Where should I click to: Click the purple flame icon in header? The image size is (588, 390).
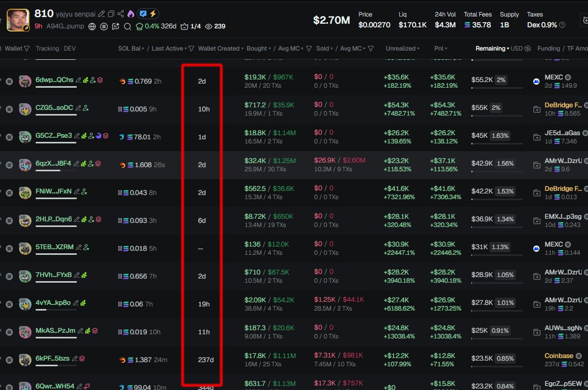point(131,14)
